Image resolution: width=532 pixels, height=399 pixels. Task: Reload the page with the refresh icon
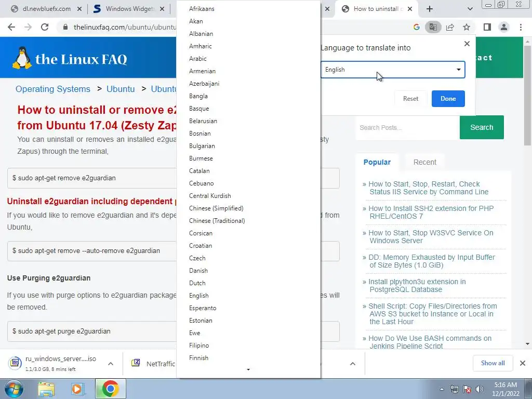[45, 27]
